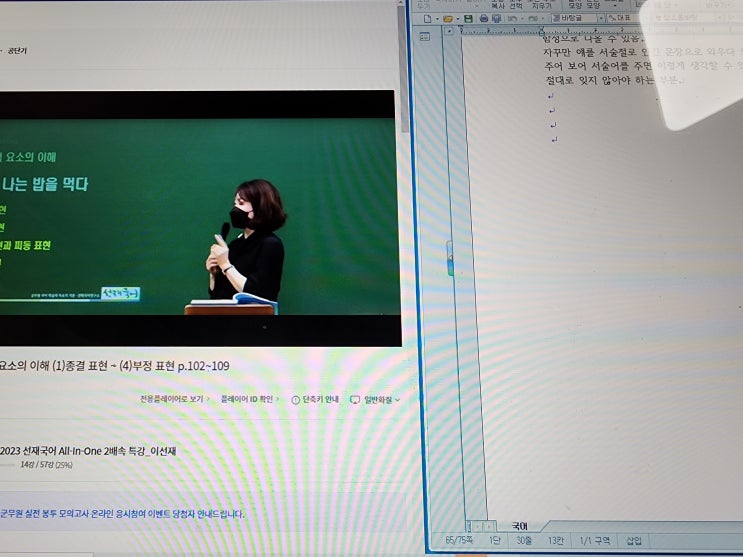Image resolution: width=743 pixels, height=557 pixels.
Task: Click previous tab arrow beside 국어 tab
Action: [x=478, y=526]
